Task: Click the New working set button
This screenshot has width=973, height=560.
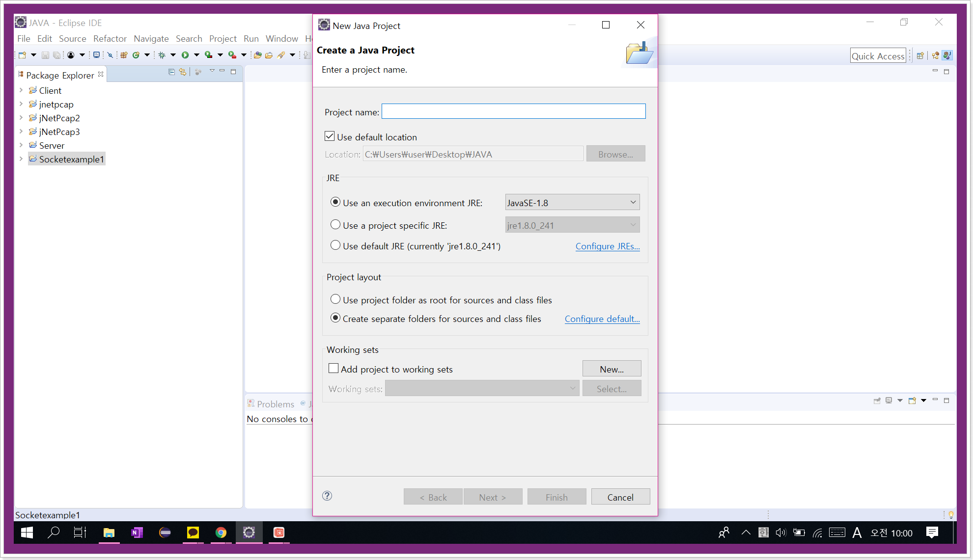Action: 612,369
